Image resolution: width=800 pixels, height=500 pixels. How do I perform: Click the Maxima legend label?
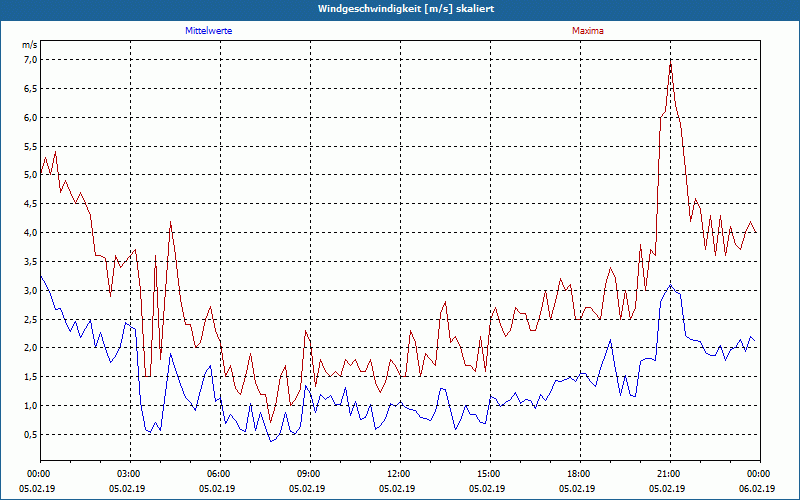(588, 31)
